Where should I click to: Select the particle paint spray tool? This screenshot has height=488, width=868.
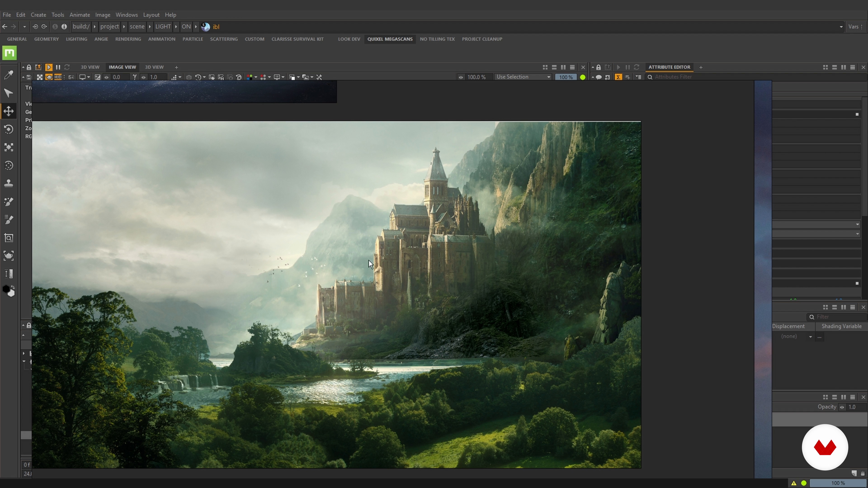9,202
